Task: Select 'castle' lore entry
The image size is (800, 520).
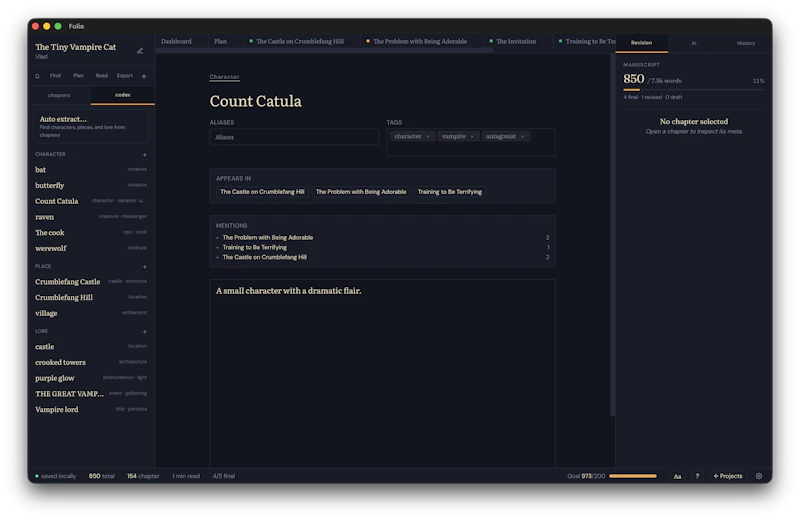Action: 91,346
